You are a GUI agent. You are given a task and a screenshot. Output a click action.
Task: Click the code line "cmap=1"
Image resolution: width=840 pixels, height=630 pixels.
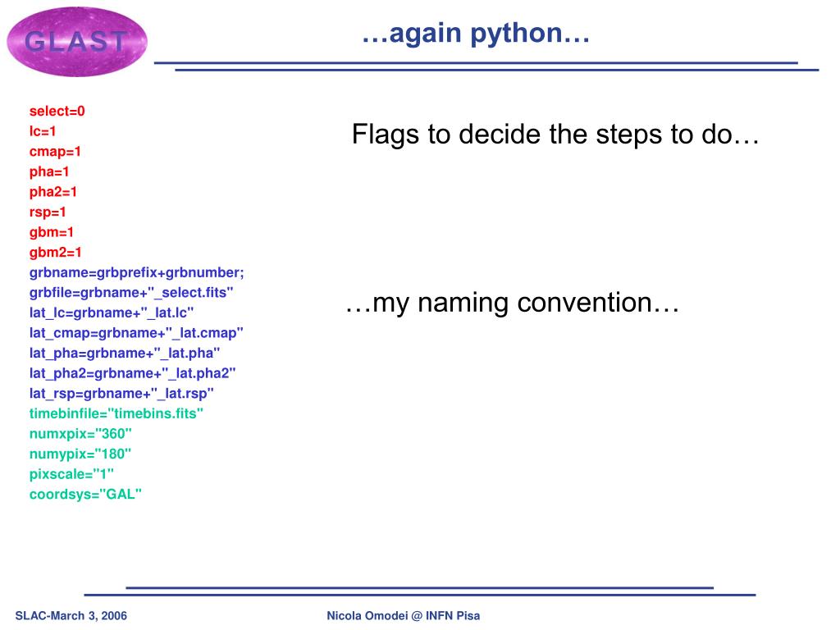point(55,152)
